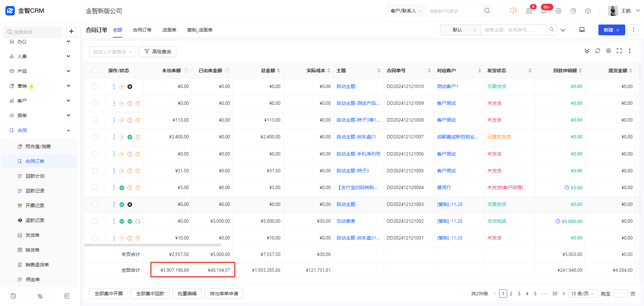Toggle the select-all header checkbox
The height and width of the screenshot is (306, 644).
coord(95,71)
